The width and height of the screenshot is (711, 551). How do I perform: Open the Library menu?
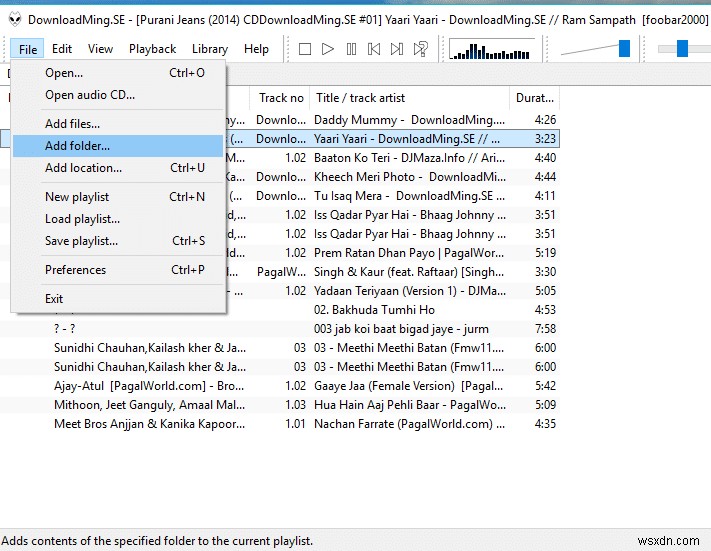(x=210, y=49)
